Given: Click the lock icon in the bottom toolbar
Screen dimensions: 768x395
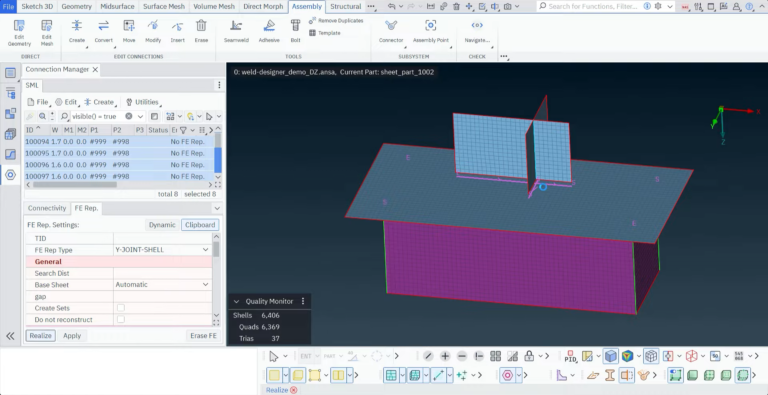Looking at the screenshot, I should (529, 356).
